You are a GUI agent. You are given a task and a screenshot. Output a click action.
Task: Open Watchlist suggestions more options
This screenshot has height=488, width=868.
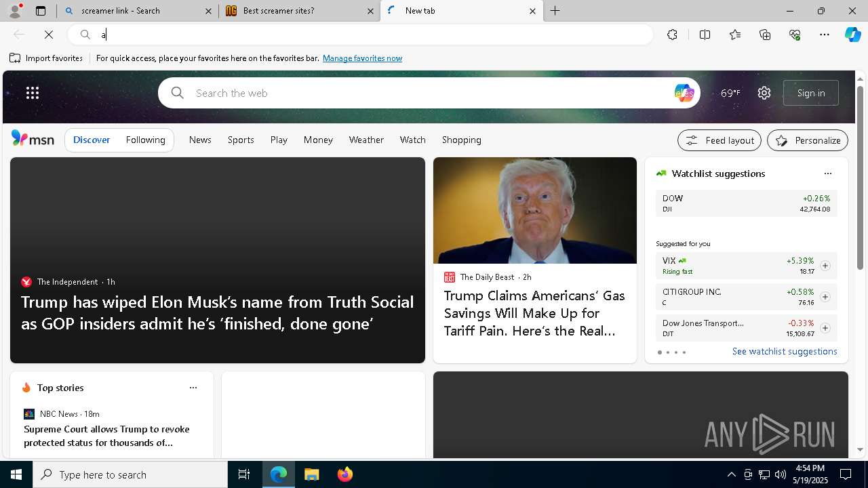(x=828, y=174)
